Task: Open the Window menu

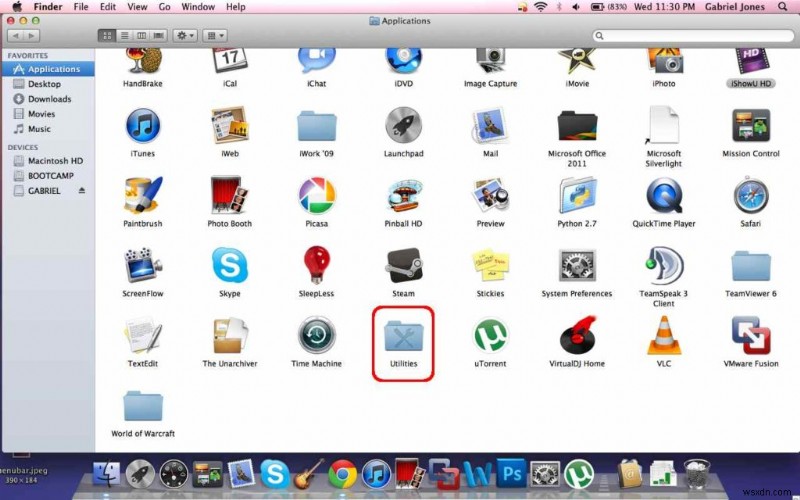Action: click(198, 7)
